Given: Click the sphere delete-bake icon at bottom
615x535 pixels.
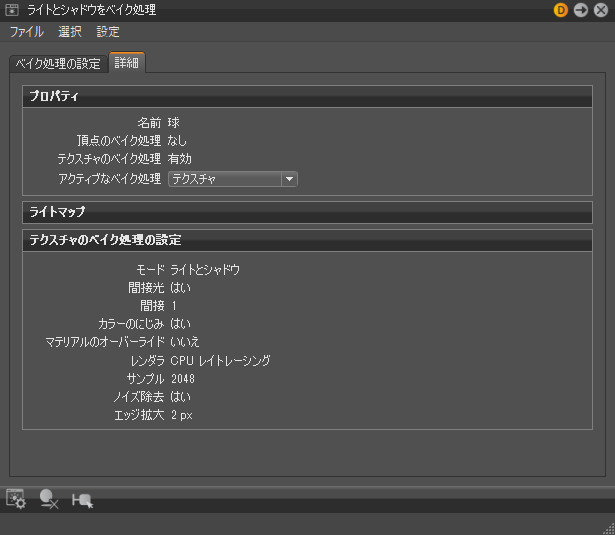Looking at the screenshot, I should point(49,499).
